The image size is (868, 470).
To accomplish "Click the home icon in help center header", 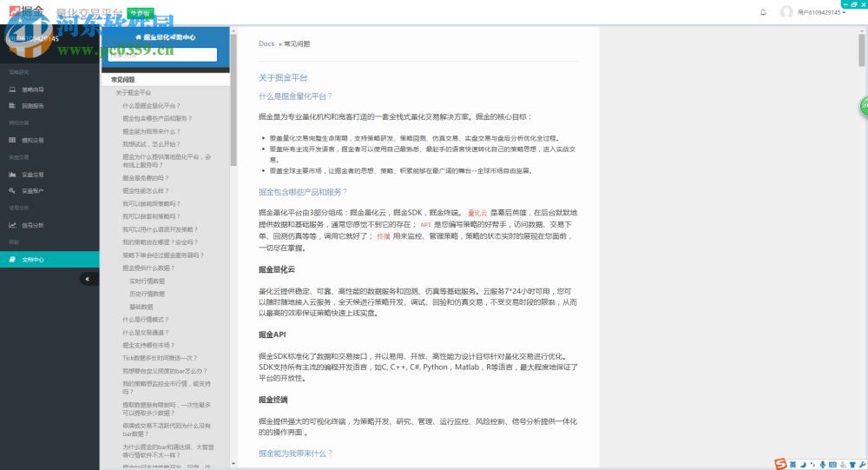I will tap(138, 37).
